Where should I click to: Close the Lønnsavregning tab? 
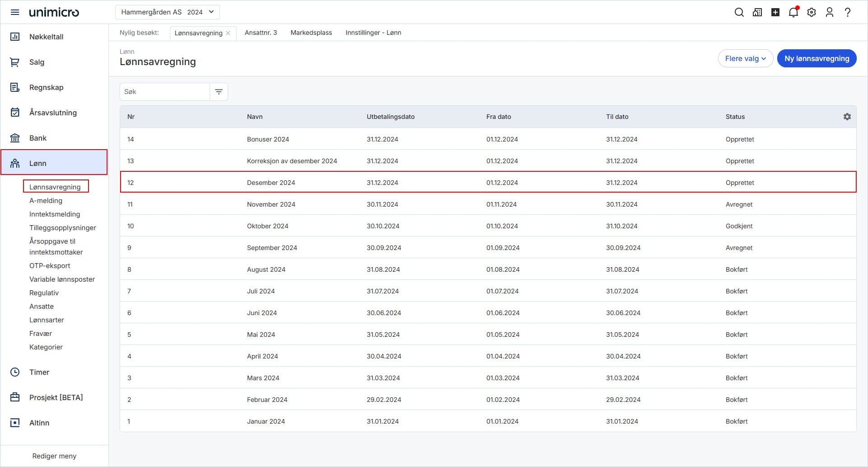pyautogui.click(x=228, y=33)
